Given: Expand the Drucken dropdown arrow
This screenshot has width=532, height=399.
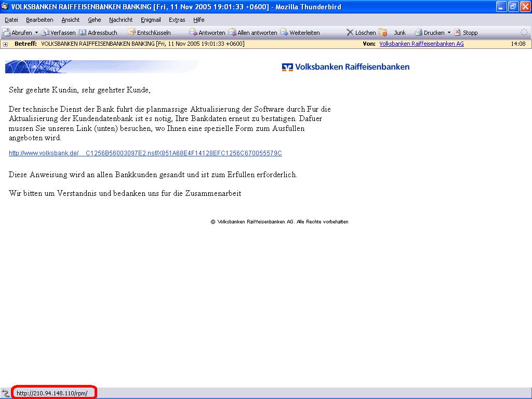Looking at the screenshot, I should coord(449,33).
